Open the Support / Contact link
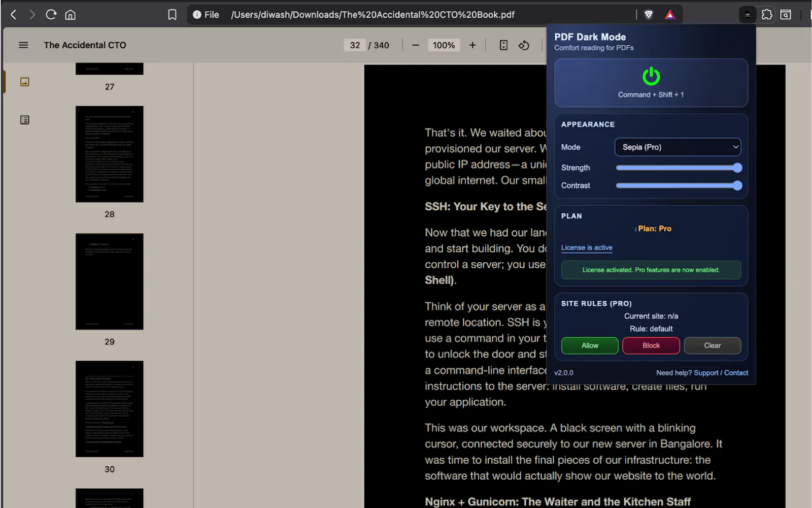812x508 pixels. pos(721,373)
